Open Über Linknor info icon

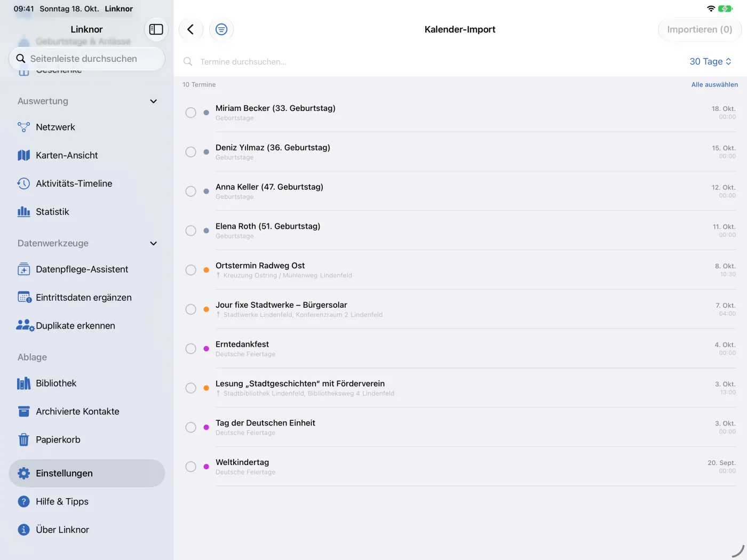pyautogui.click(x=23, y=530)
